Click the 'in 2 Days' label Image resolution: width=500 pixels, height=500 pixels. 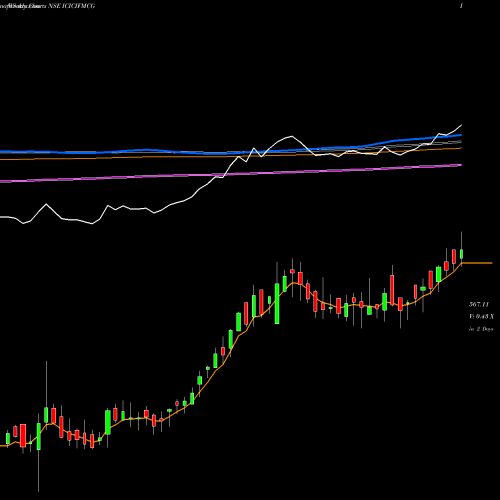[x=481, y=329]
